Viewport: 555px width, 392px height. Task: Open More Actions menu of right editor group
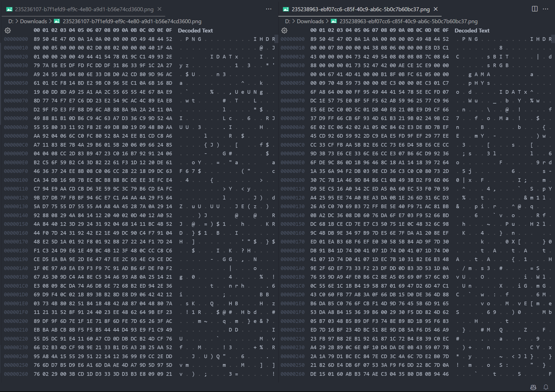point(545,9)
